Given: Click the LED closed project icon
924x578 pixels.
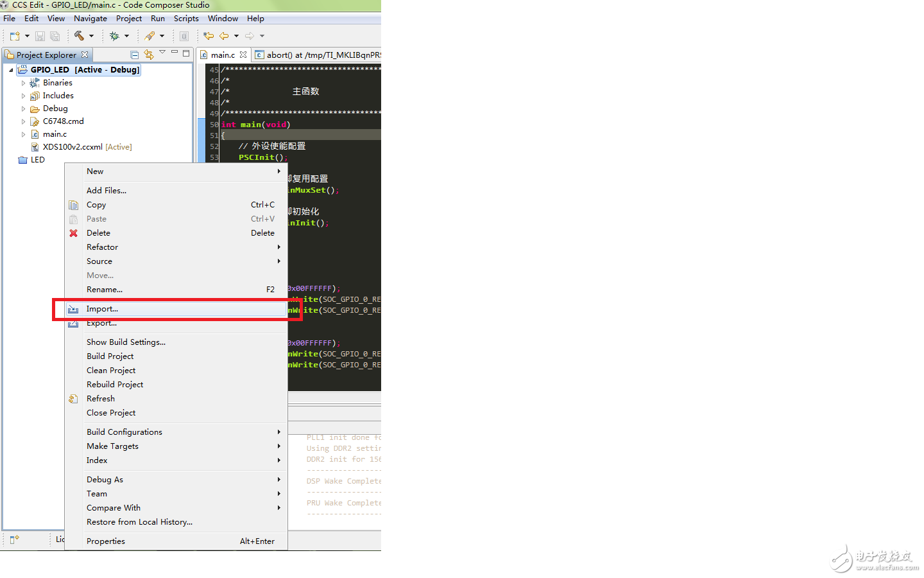Looking at the screenshot, I should point(23,160).
